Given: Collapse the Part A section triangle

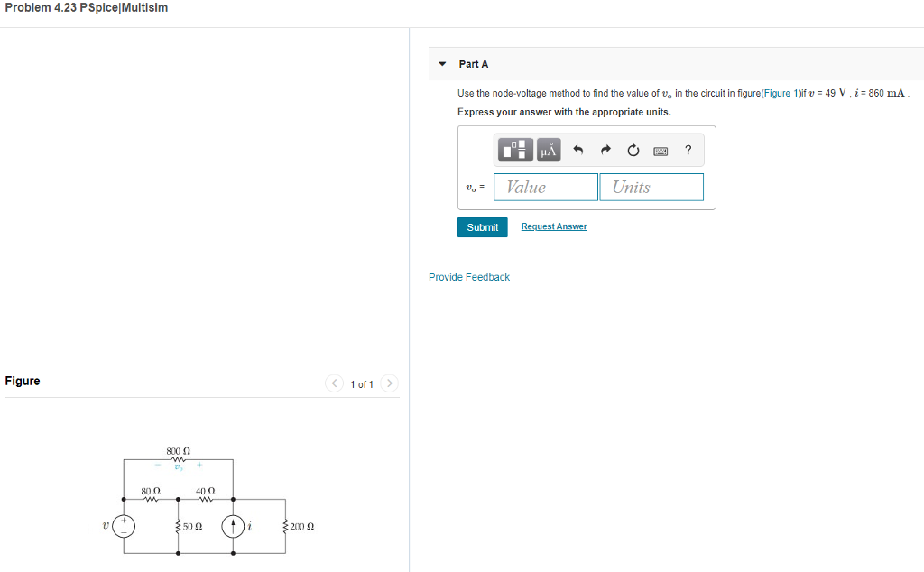Looking at the screenshot, I should (x=442, y=63).
